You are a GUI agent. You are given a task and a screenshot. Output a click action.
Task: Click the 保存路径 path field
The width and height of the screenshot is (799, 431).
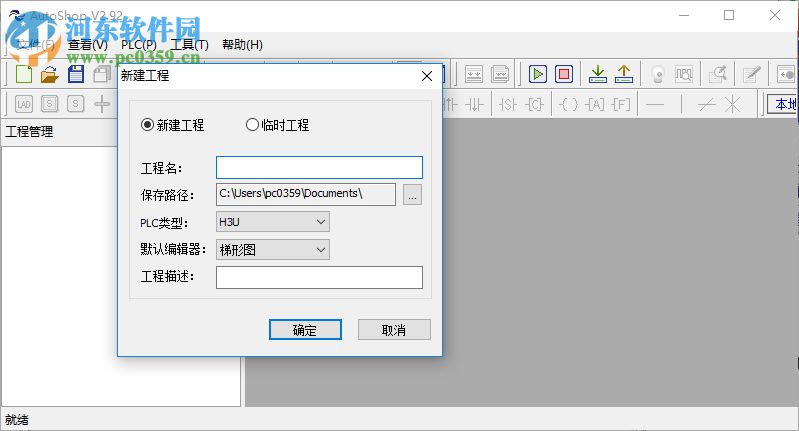click(306, 195)
